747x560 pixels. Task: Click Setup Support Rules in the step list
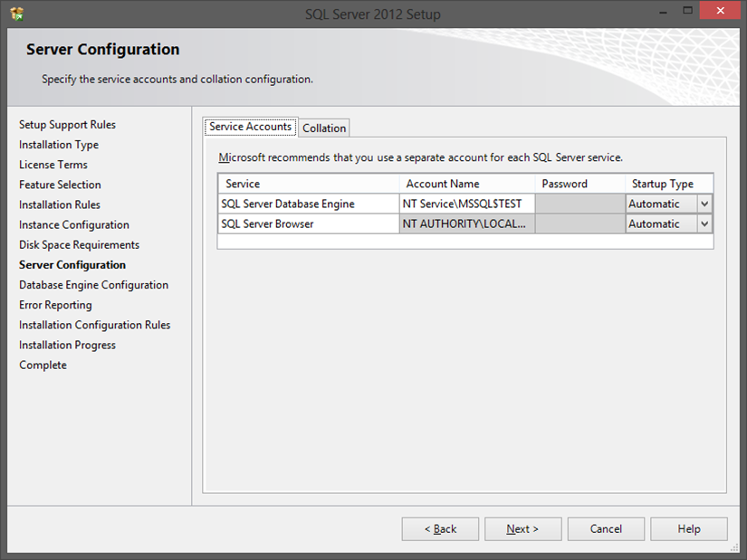67,125
